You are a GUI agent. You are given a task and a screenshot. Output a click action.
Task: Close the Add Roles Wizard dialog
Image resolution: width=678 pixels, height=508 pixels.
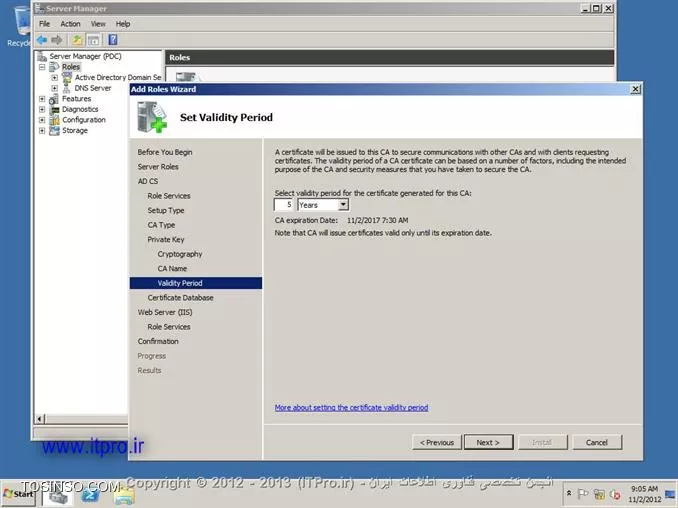point(635,89)
